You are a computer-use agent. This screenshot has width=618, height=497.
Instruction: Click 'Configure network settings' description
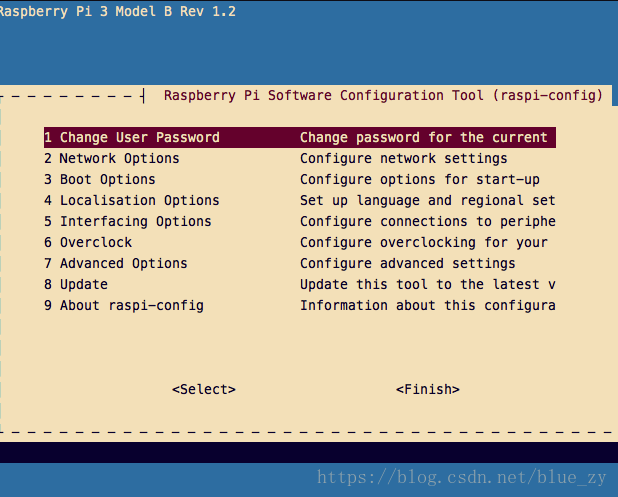404,158
